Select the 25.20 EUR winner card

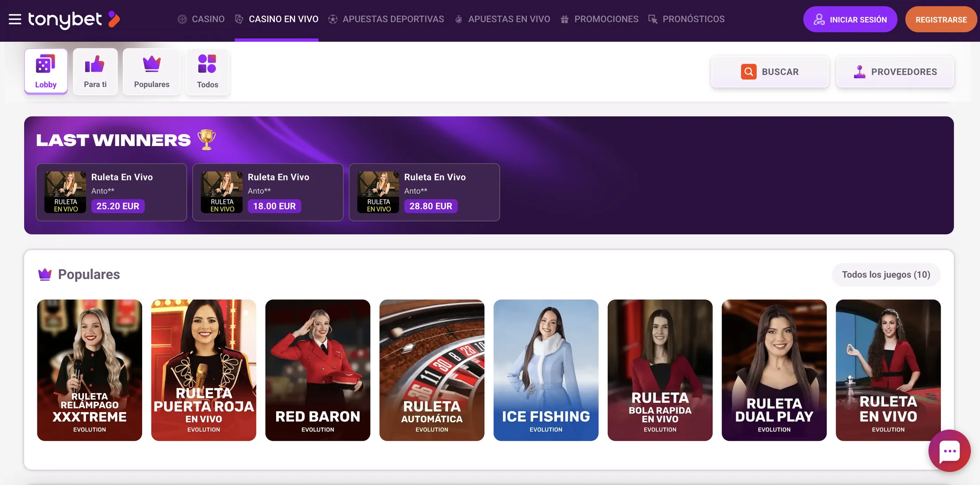pyautogui.click(x=111, y=192)
